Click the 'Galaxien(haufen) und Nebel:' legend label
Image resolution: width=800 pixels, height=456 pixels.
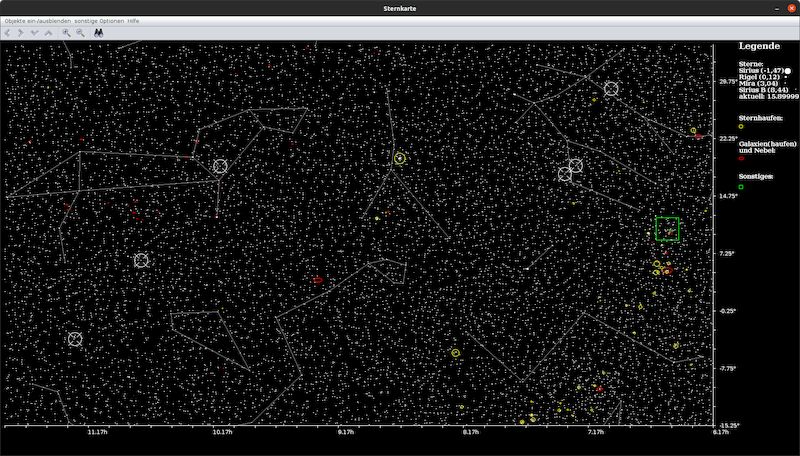pos(767,147)
